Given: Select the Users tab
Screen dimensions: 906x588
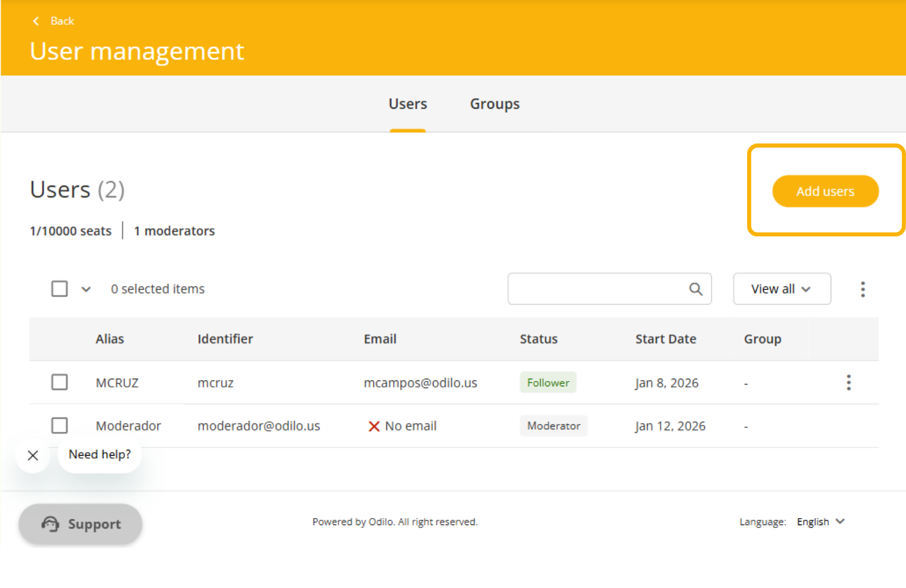Looking at the screenshot, I should (408, 104).
